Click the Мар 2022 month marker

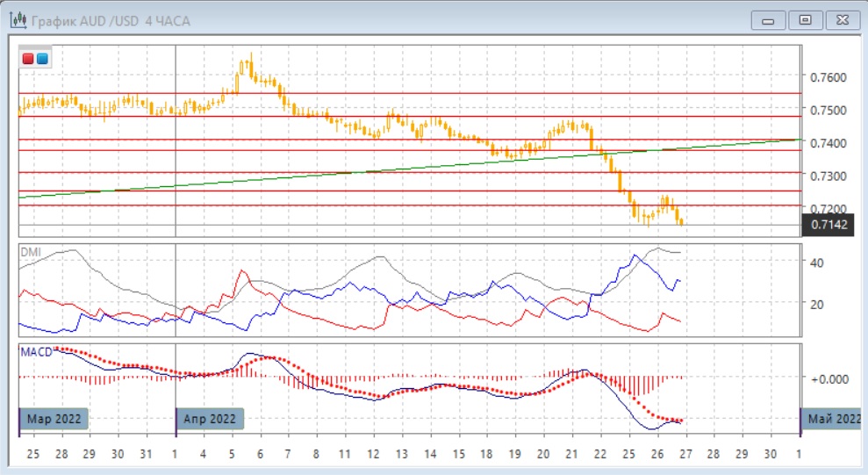tap(54, 419)
